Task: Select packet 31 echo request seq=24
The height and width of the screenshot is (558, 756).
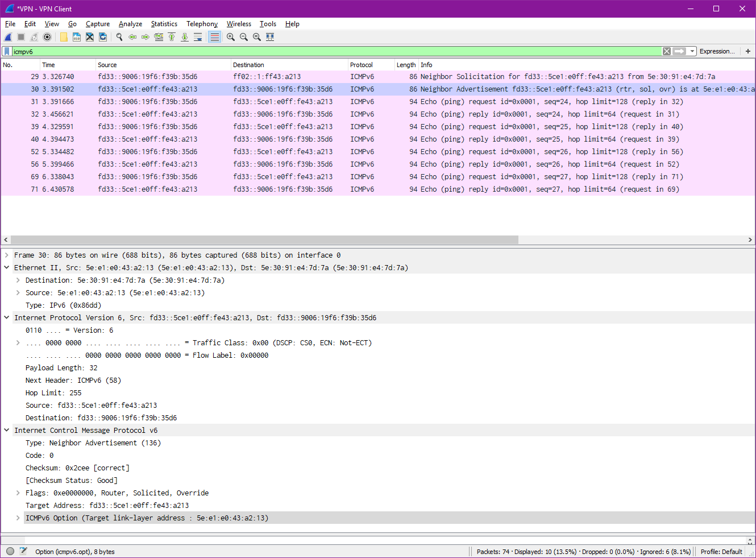Action: (x=378, y=102)
